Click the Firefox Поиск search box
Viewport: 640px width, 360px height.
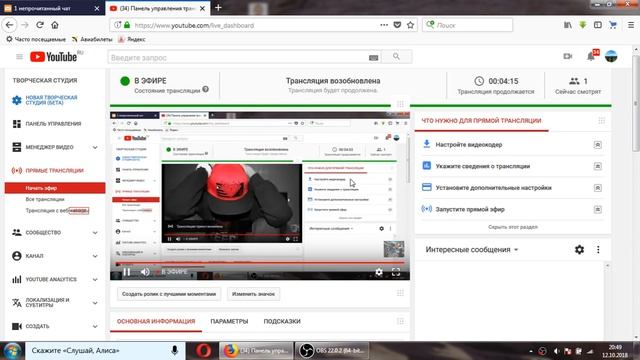tap(468, 25)
